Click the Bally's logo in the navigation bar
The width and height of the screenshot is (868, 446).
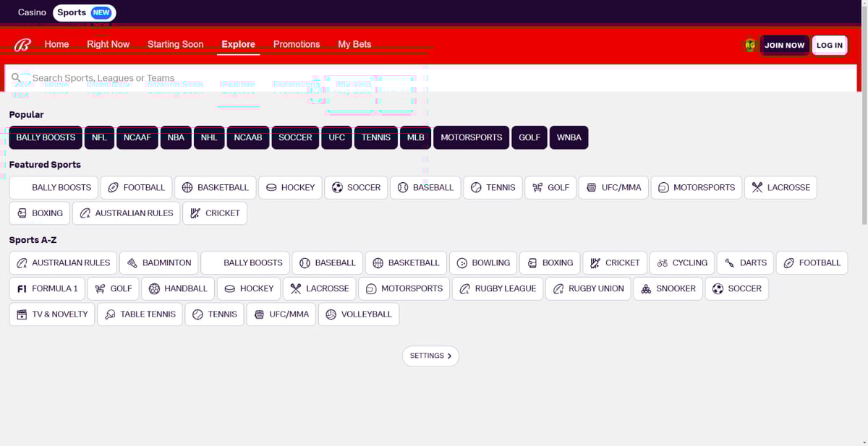click(22, 45)
